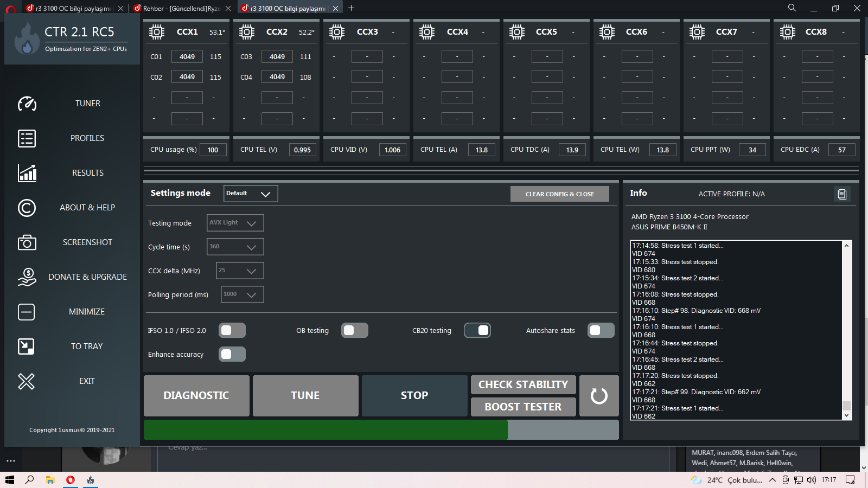Toggle the CB20 testing switch
The image size is (868, 488).
point(477,330)
